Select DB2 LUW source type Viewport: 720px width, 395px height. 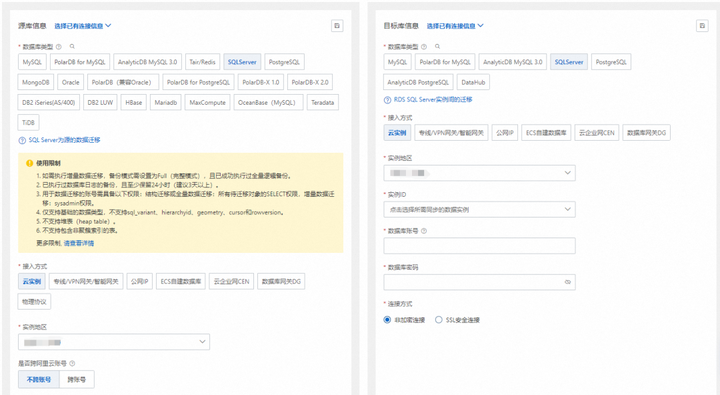(101, 102)
